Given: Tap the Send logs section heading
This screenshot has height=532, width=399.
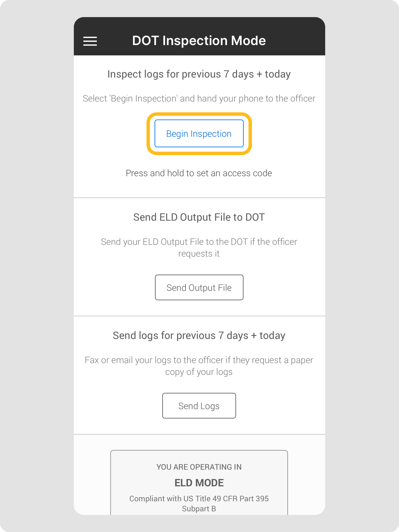Looking at the screenshot, I should pos(199,335).
